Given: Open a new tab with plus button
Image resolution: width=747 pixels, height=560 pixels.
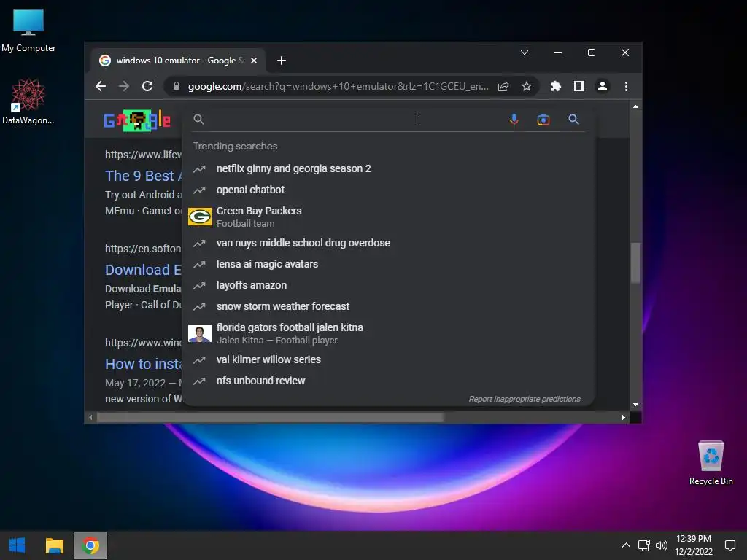Looking at the screenshot, I should tap(282, 61).
